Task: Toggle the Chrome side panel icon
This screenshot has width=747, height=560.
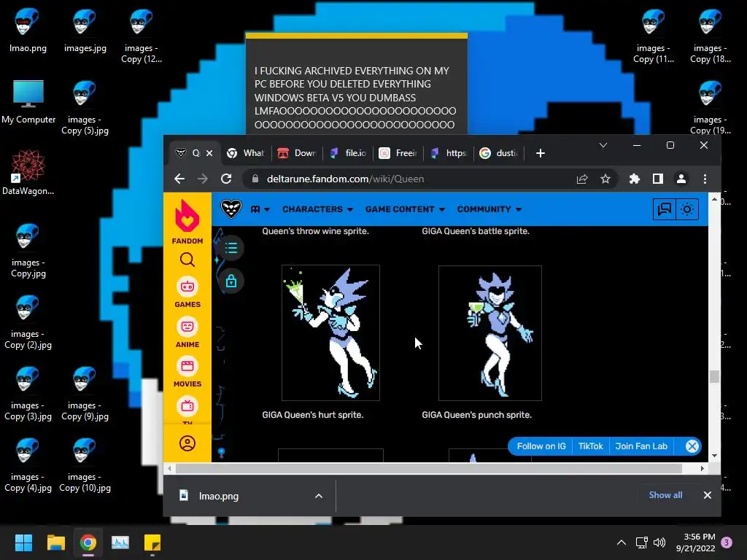Action: (658, 179)
